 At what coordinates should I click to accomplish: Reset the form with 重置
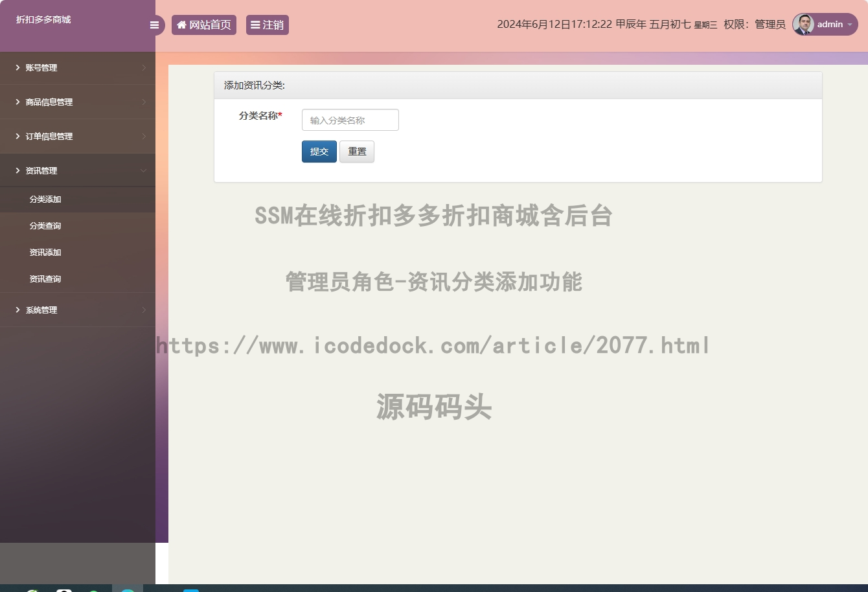click(x=357, y=152)
